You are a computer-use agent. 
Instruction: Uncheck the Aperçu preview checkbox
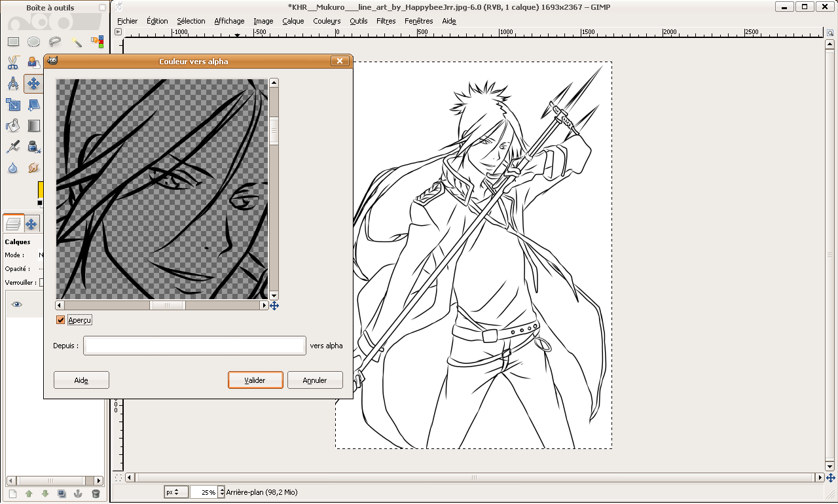pos(61,320)
